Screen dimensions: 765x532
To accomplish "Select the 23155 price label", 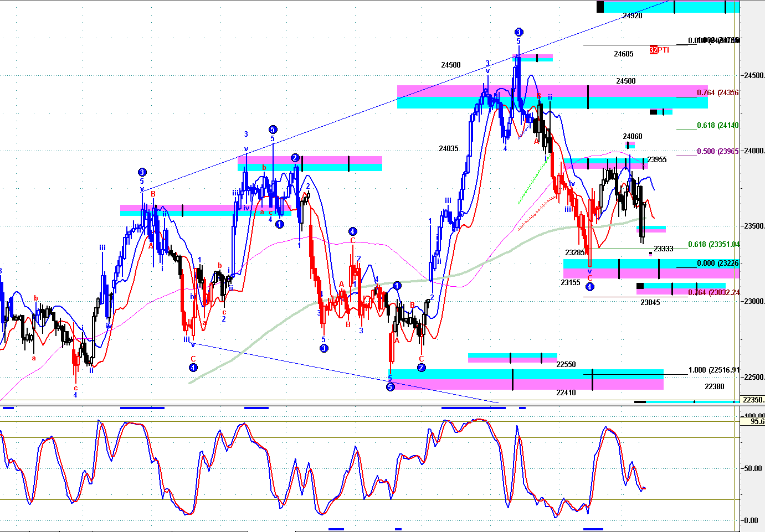I will point(571,282).
